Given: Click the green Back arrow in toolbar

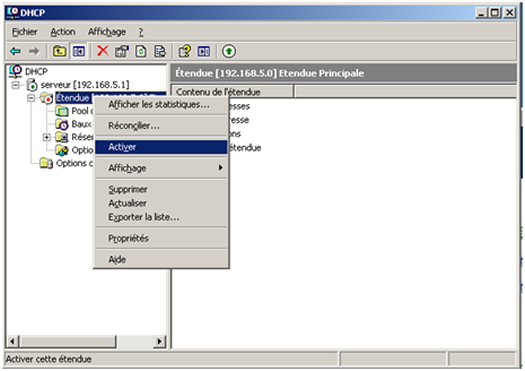Looking at the screenshot, I should [x=15, y=51].
